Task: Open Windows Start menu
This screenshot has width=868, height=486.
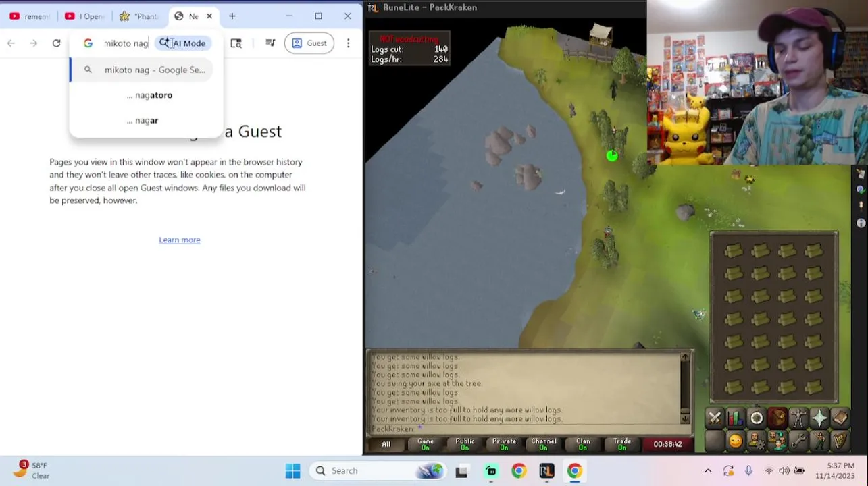Action: [x=292, y=471]
